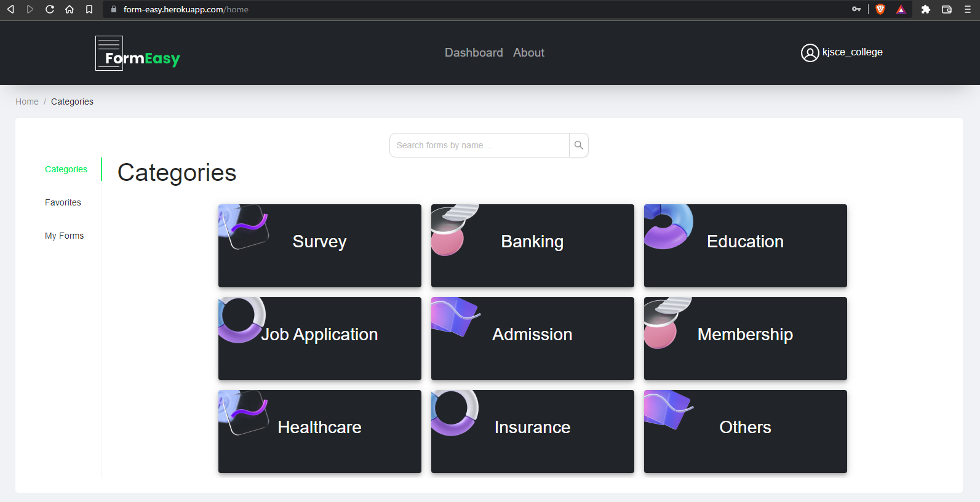The width and height of the screenshot is (980, 502).
Task: Click the user profile avatar icon
Action: pos(810,53)
